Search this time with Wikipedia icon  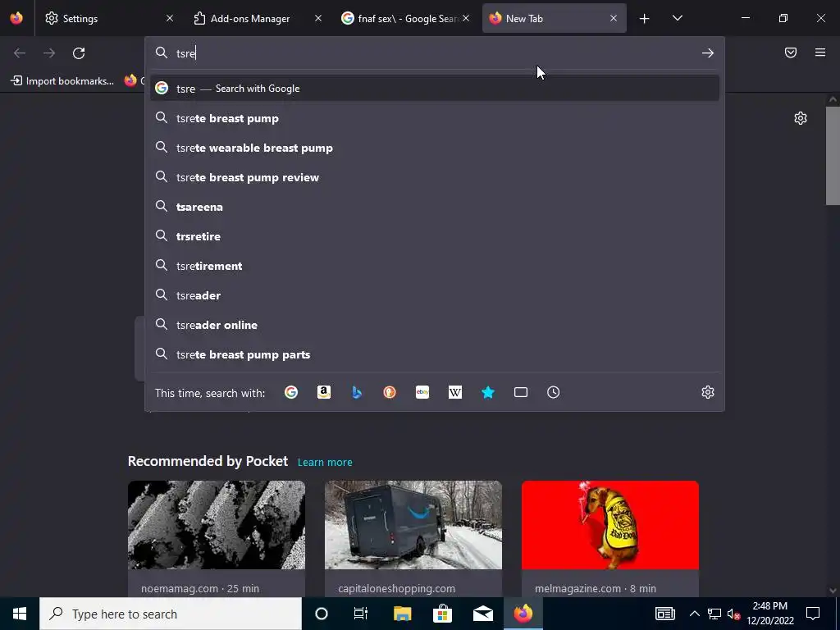(454, 393)
